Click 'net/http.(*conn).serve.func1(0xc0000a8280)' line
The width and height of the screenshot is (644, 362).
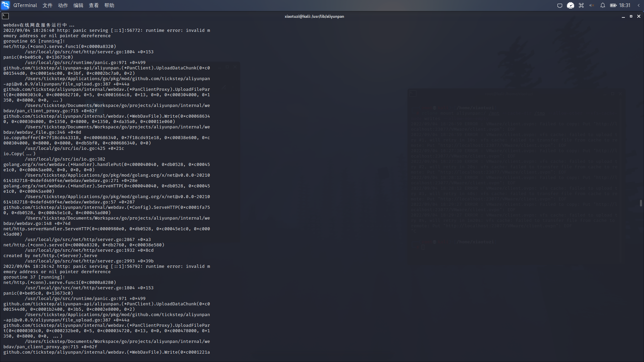pyautogui.click(x=60, y=283)
